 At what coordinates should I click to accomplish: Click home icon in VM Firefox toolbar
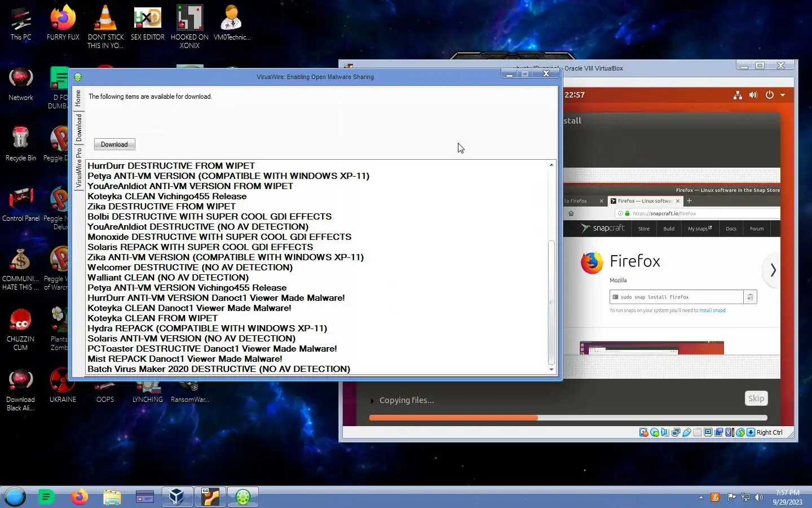(x=571, y=213)
